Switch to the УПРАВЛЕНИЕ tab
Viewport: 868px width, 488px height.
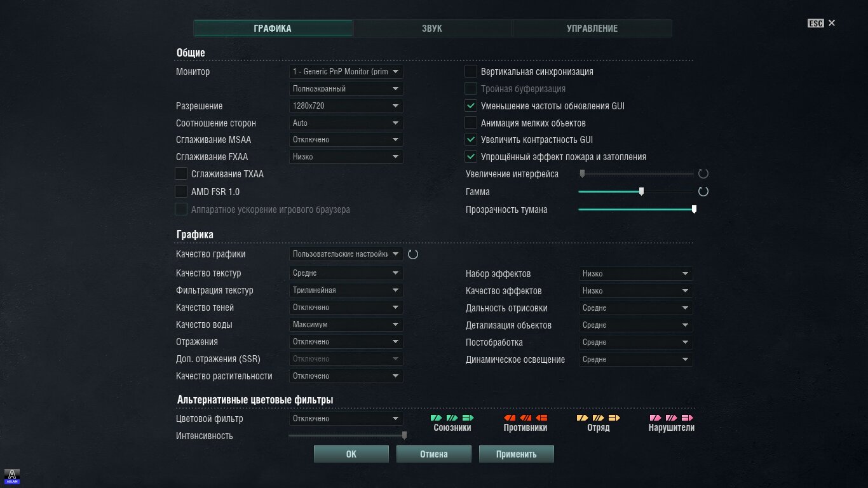[x=592, y=29]
